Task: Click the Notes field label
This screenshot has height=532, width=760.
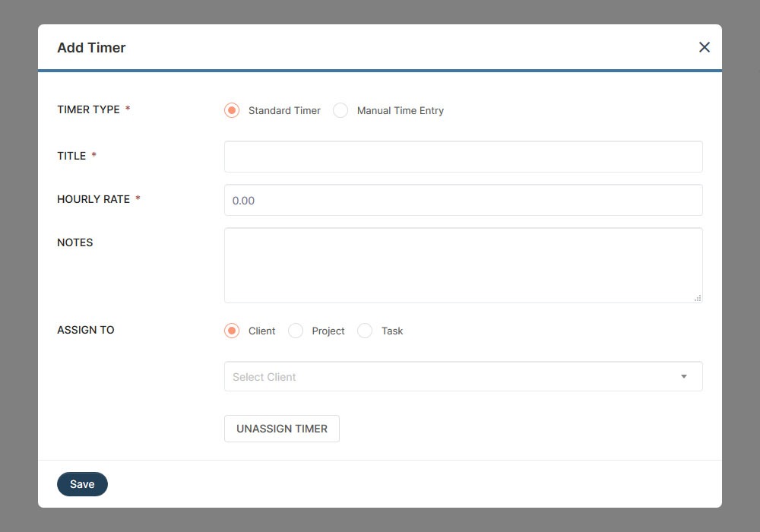Action: tap(75, 242)
